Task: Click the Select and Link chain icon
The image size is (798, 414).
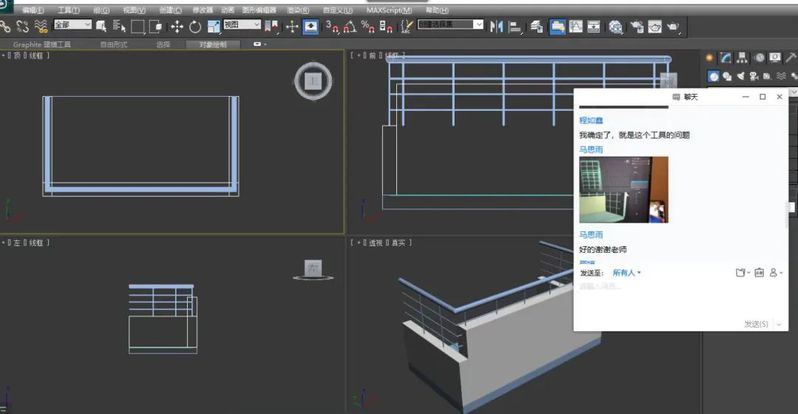Action: point(5,27)
